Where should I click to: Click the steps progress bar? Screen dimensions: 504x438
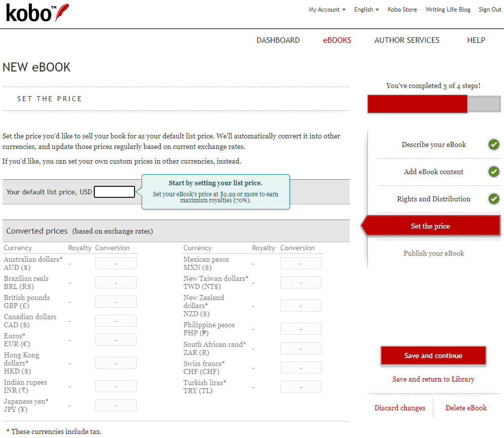[x=433, y=104]
